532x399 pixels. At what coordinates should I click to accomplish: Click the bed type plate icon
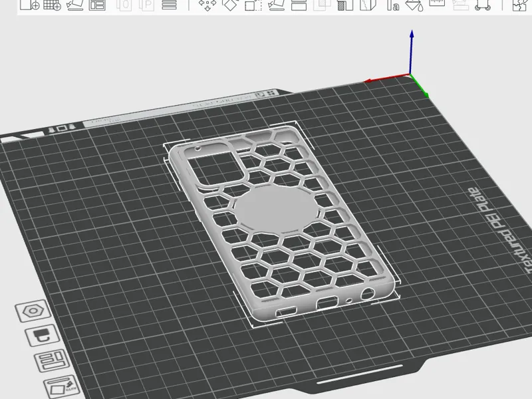click(43, 335)
